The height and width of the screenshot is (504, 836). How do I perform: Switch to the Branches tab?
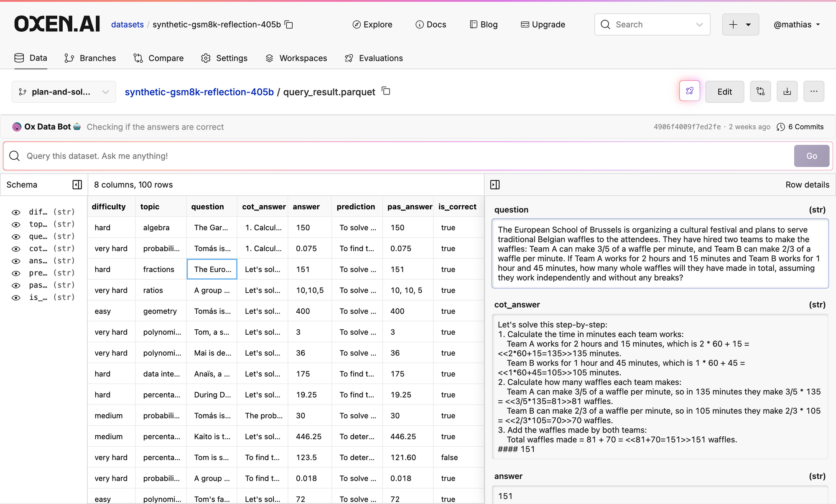90,58
